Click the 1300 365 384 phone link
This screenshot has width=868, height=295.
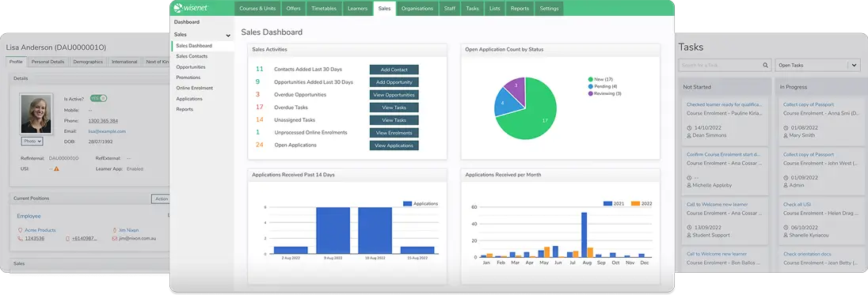click(103, 120)
